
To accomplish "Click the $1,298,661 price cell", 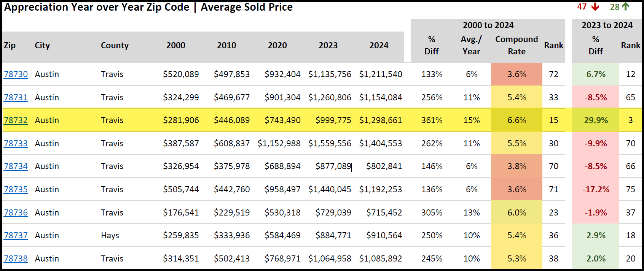I will coord(380,120).
